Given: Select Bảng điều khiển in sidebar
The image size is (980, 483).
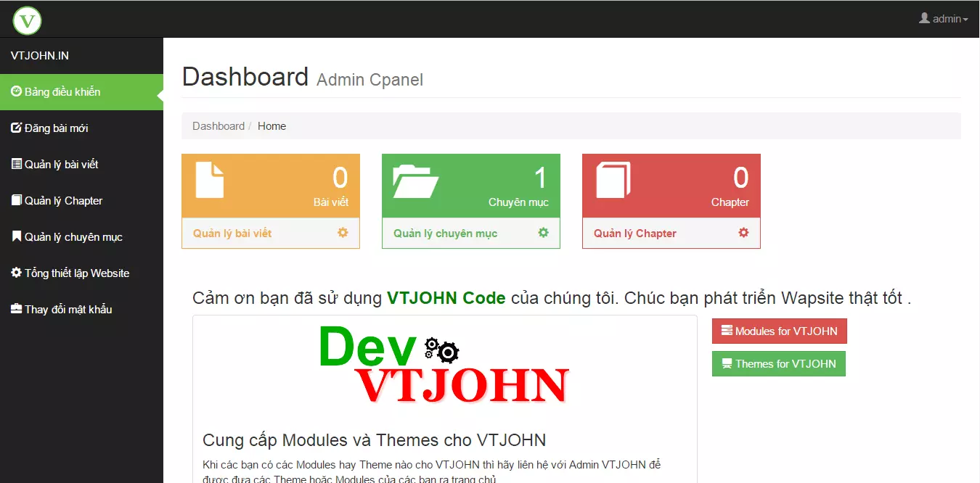Looking at the screenshot, I should (x=62, y=92).
